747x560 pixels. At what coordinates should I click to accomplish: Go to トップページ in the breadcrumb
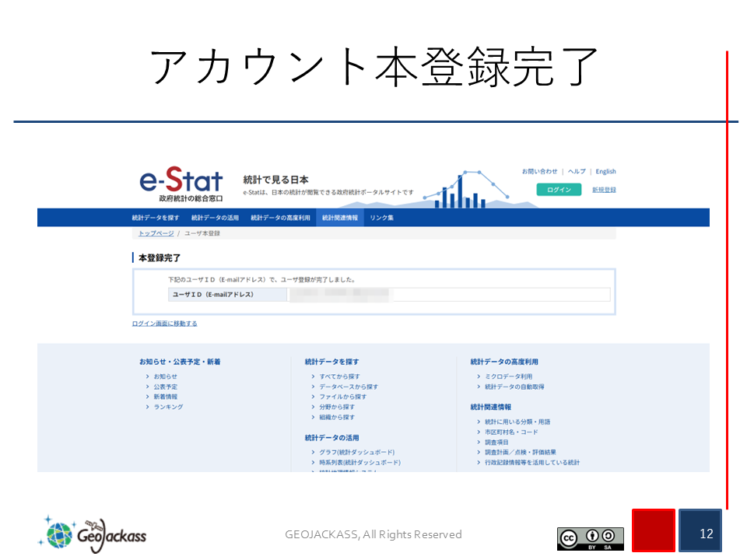[x=156, y=233]
